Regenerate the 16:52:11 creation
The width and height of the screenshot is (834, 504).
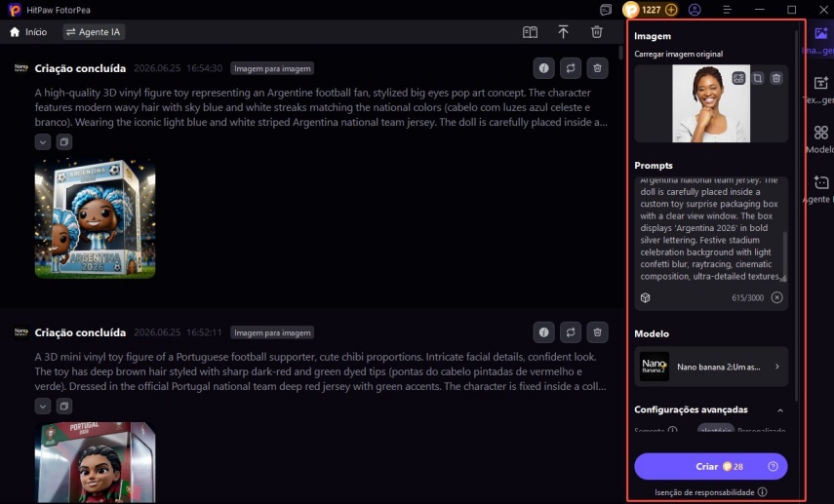point(571,332)
